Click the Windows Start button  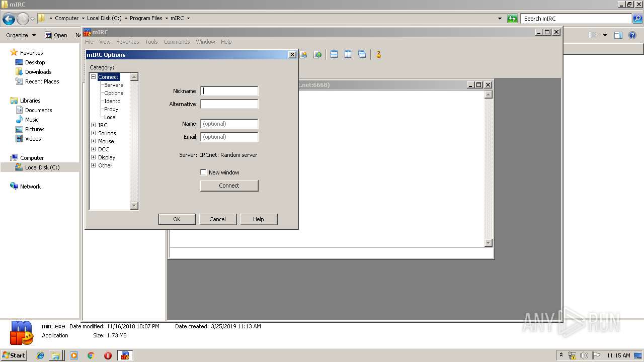14,355
